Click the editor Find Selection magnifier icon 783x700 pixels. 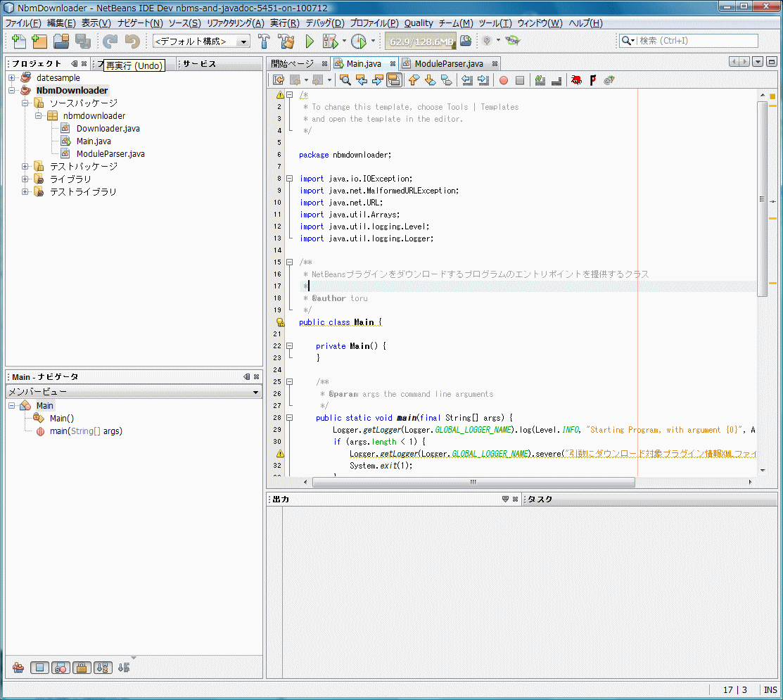coord(345,80)
